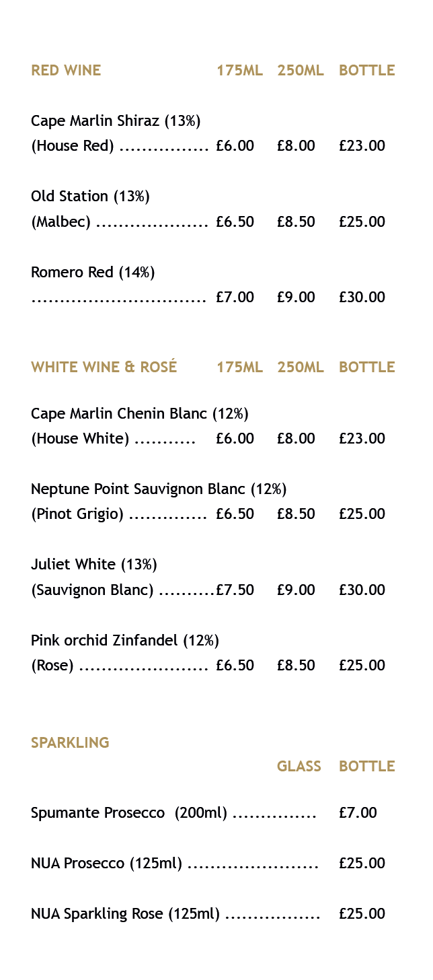Select Pink orchid Zinfandel entry
This screenshot has height=980, width=433.
tap(125, 641)
